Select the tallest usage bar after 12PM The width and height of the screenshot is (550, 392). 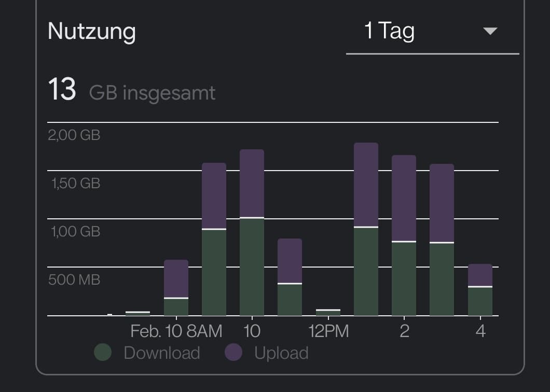coord(366,229)
